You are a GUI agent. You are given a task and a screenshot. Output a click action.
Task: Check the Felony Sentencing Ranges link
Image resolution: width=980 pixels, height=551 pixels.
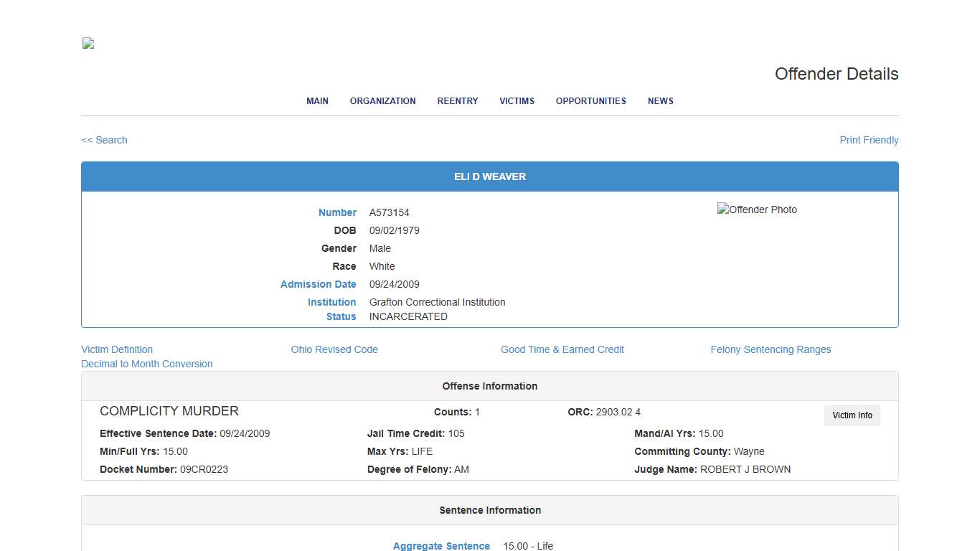[771, 349]
